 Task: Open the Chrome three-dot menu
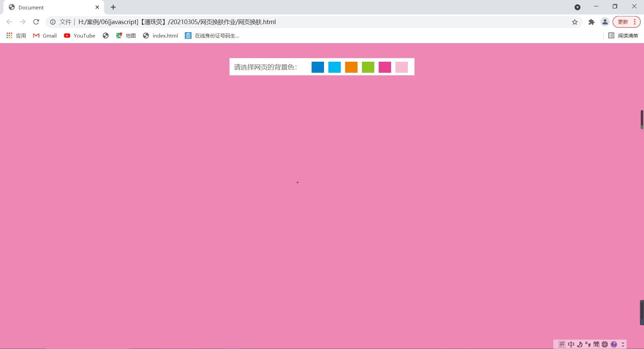point(635,22)
